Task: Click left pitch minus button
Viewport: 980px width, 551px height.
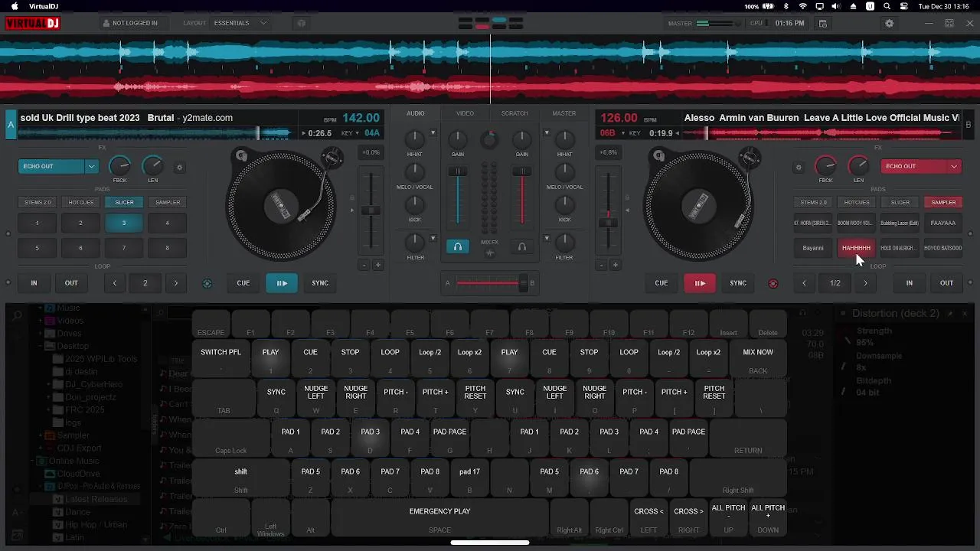Action: (364, 265)
